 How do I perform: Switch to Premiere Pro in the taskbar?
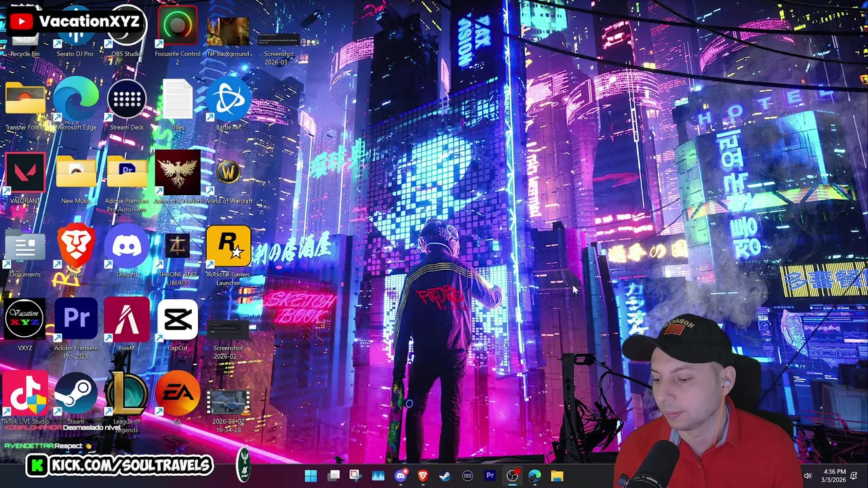point(490,476)
